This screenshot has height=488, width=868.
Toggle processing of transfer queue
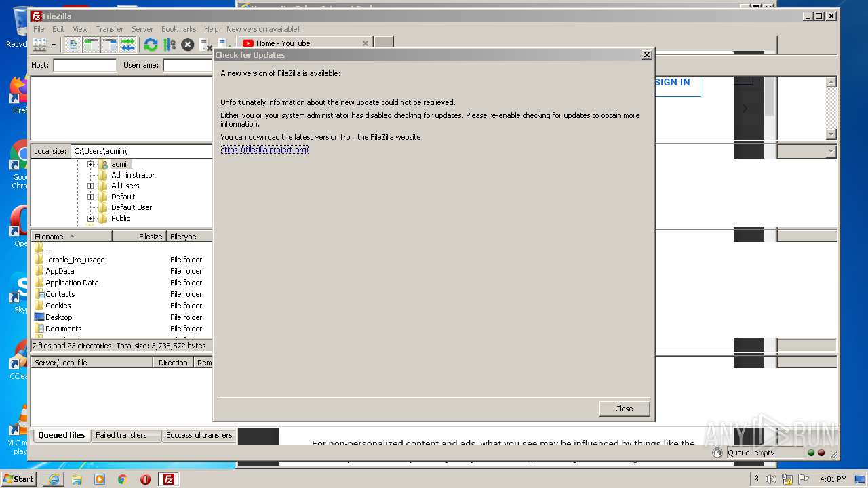pos(170,45)
